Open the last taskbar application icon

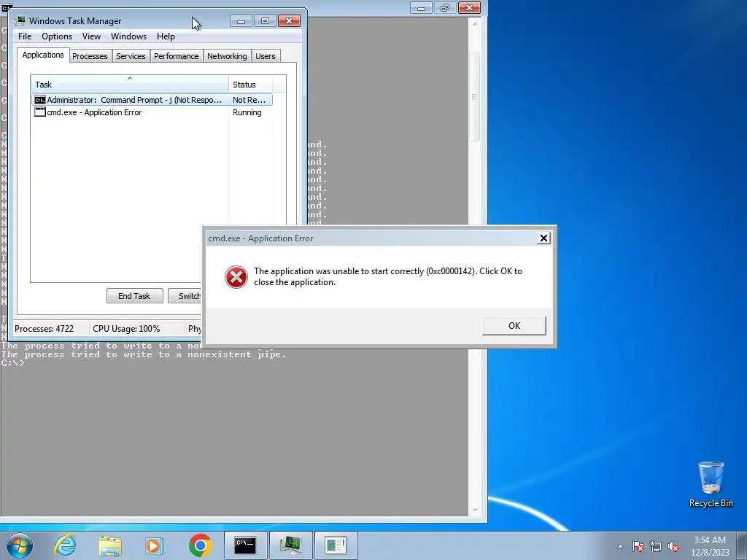pos(336,545)
